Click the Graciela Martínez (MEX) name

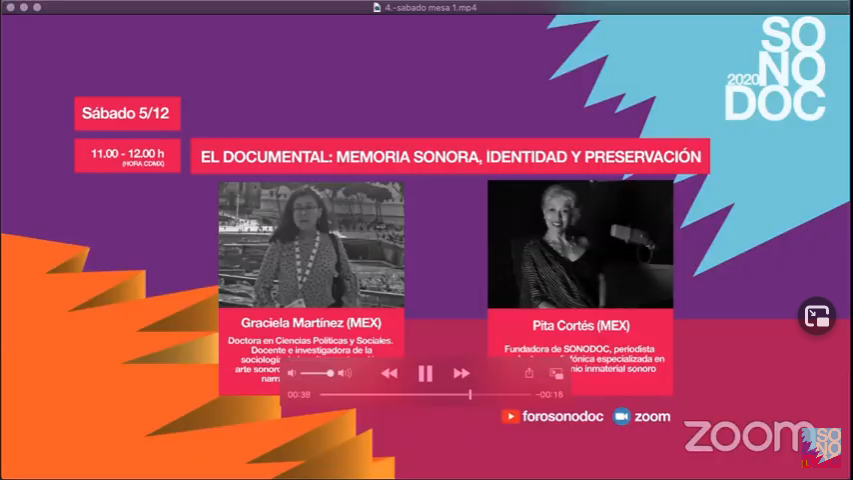(x=311, y=323)
